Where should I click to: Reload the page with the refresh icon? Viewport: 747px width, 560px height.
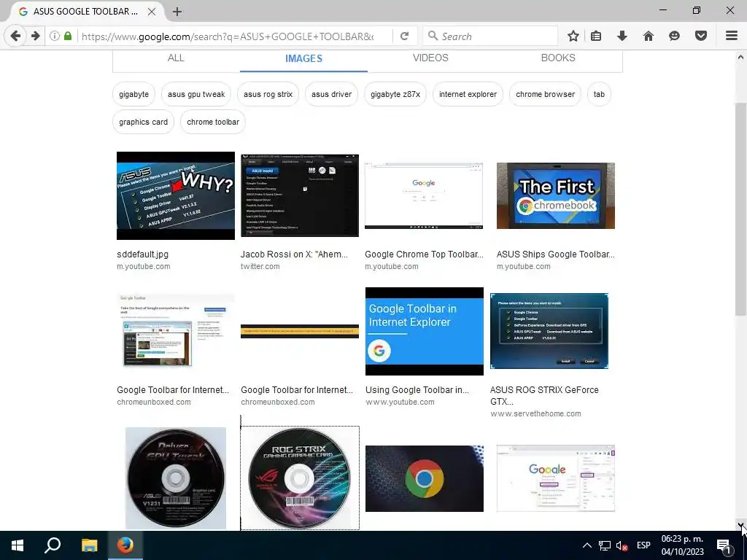(404, 36)
